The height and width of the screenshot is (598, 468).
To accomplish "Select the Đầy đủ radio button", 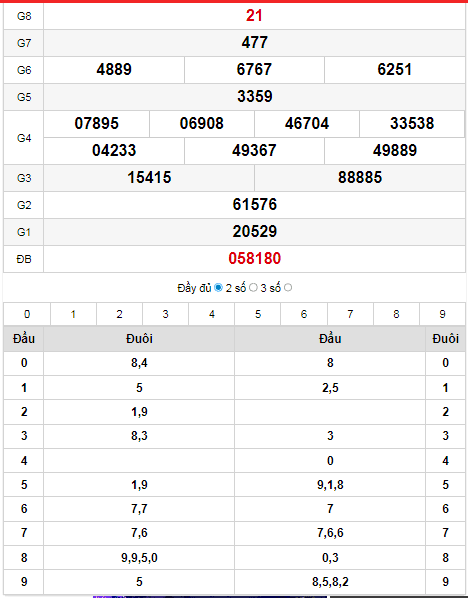I will [218, 288].
